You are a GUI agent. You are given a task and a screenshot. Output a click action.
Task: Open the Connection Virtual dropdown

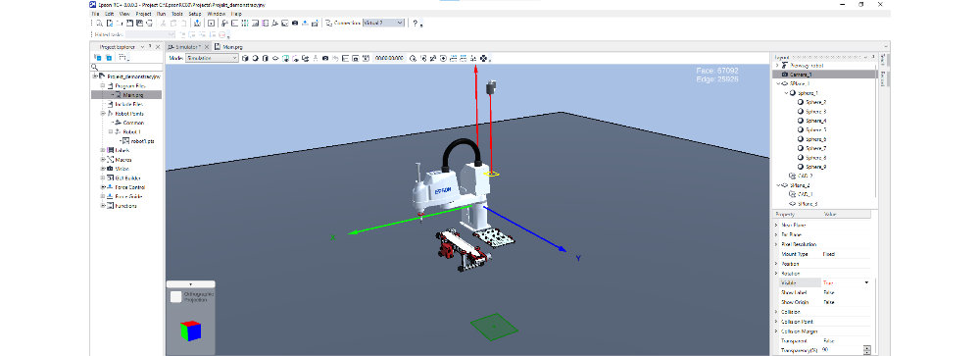click(383, 24)
